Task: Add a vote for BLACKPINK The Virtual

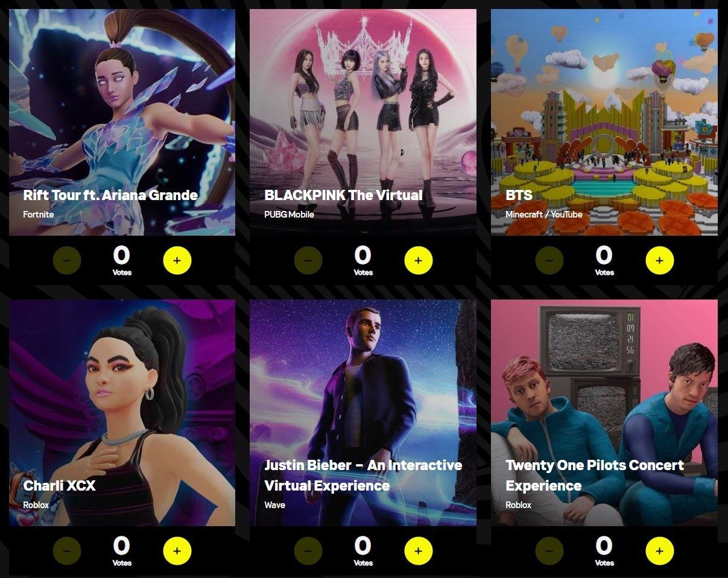Action: point(418,260)
